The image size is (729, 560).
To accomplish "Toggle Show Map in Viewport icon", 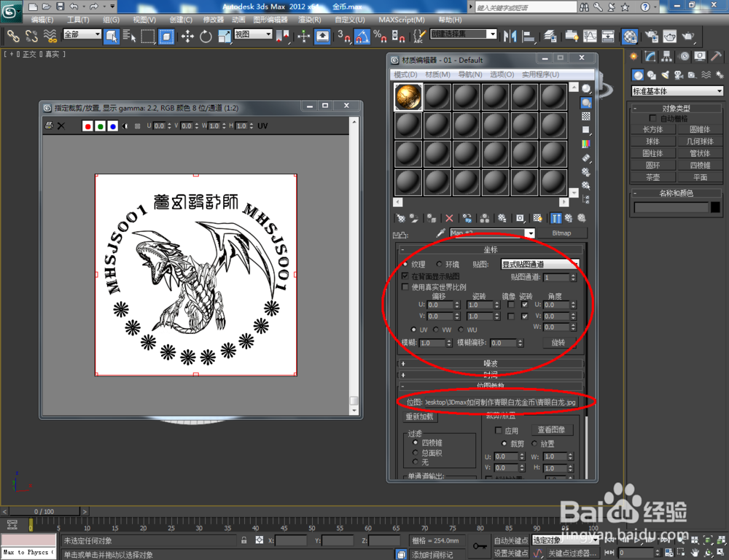I will [x=536, y=218].
